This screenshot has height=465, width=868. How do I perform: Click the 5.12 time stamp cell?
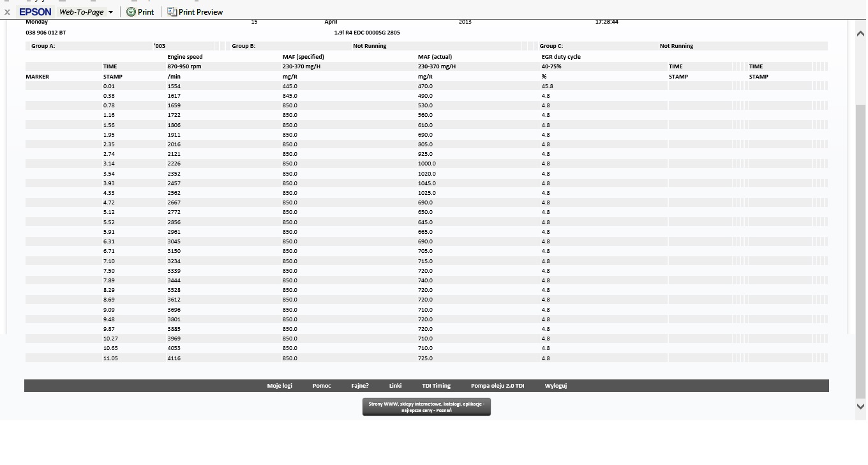tap(109, 212)
